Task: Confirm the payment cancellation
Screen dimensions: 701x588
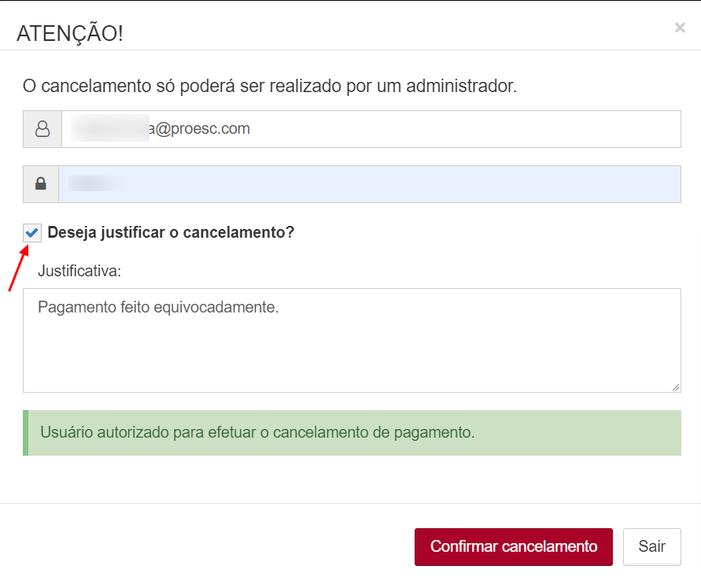Action: coord(513,546)
